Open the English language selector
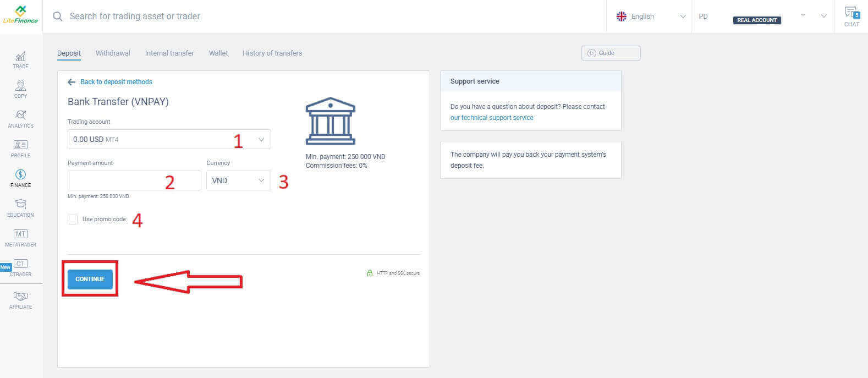This screenshot has width=868, height=378. 651,17
